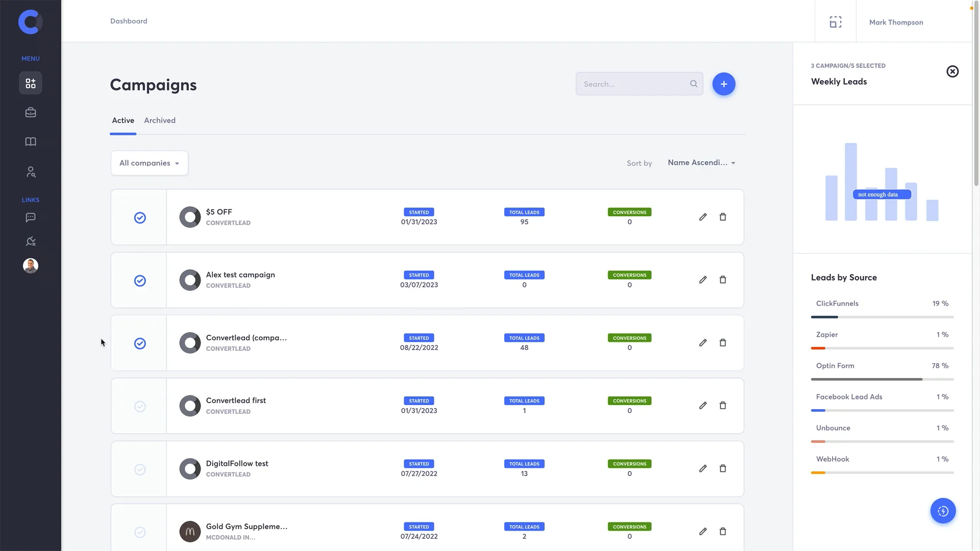Open the briefcase companies icon in sidebar
Screen dimensions: 980x551
point(31,112)
